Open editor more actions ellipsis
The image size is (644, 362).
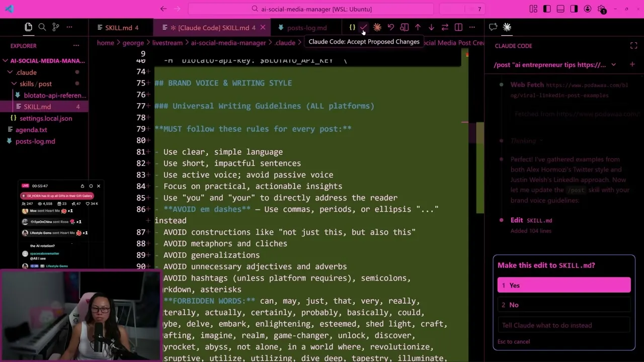(472, 27)
